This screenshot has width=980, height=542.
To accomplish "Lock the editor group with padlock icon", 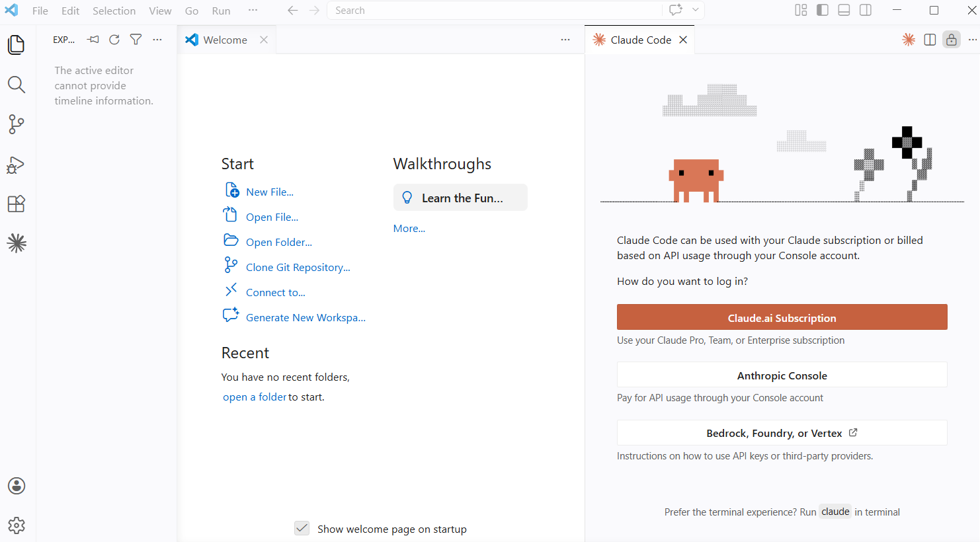I will point(951,40).
